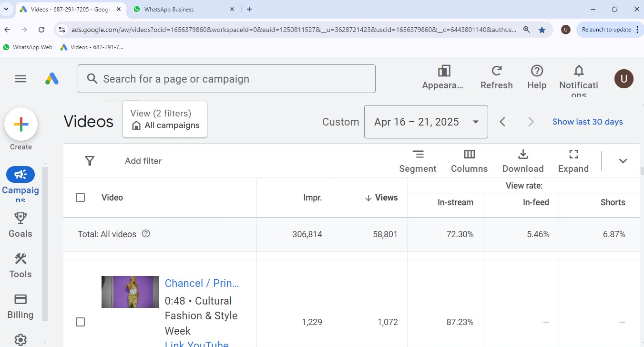Click the Show last 30 days link
This screenshot has height=347, width=644.
click(x=587, y=122)
